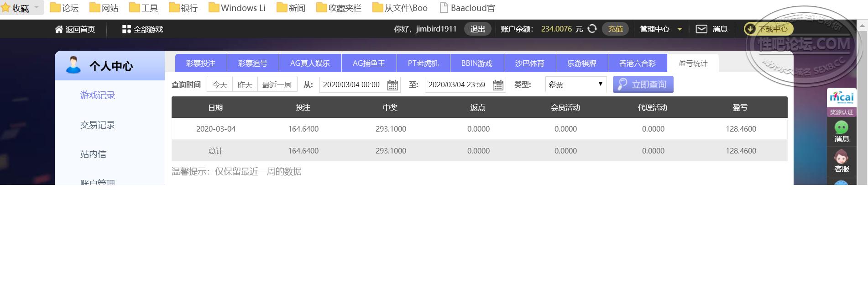Open 交易记录 in the sidebar

pos(98,125)
